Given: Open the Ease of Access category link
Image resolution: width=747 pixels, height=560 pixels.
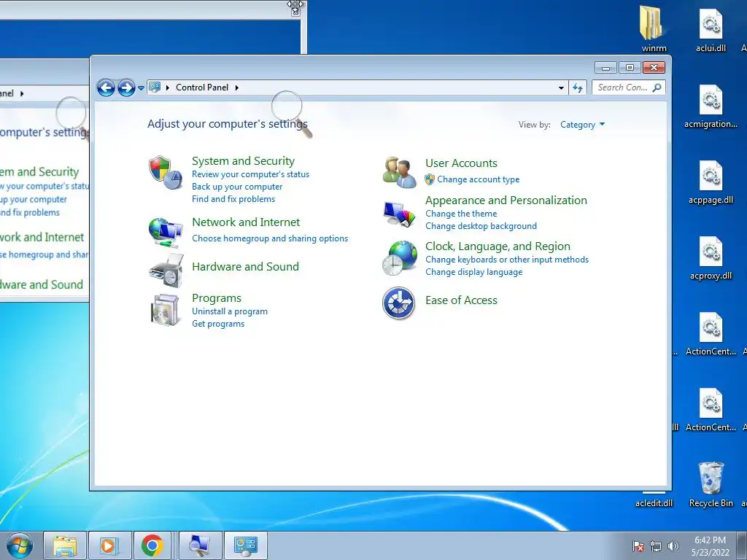Looking at the screenshot, I should coord(461,300).
